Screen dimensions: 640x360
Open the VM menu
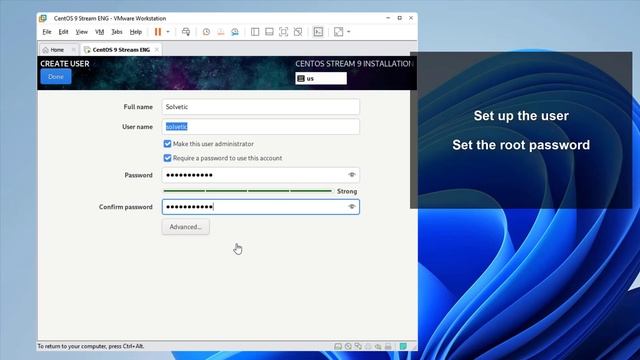coord(100,32)
